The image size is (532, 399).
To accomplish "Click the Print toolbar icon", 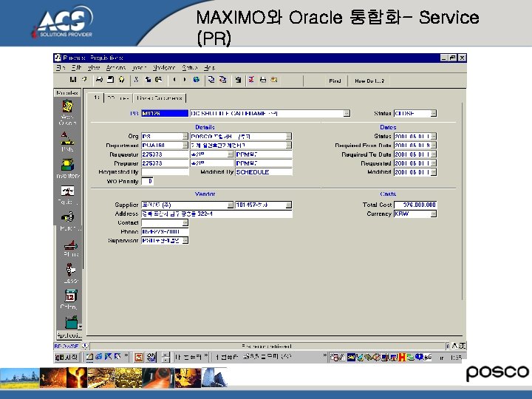I will coord(99,80).
